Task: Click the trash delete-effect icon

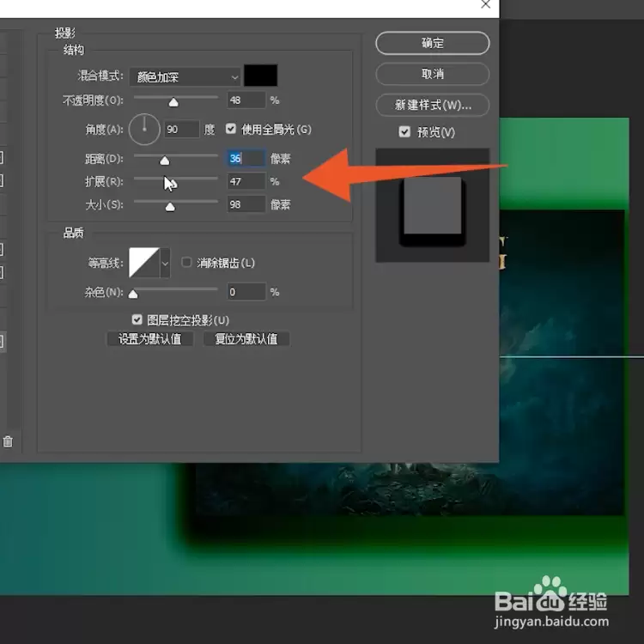Action: (8, 441)
